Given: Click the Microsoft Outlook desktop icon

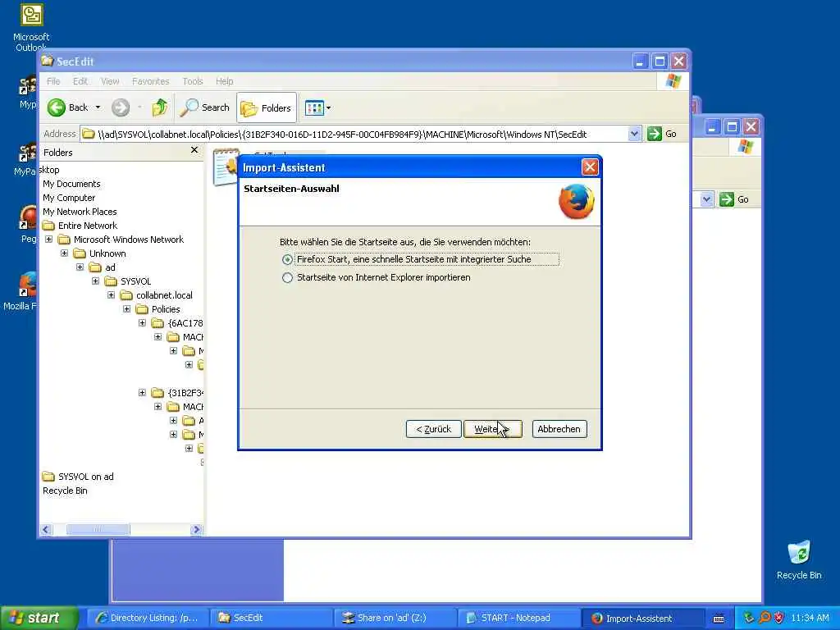Looking at the screenshot, I should click(x=32, y=27).
